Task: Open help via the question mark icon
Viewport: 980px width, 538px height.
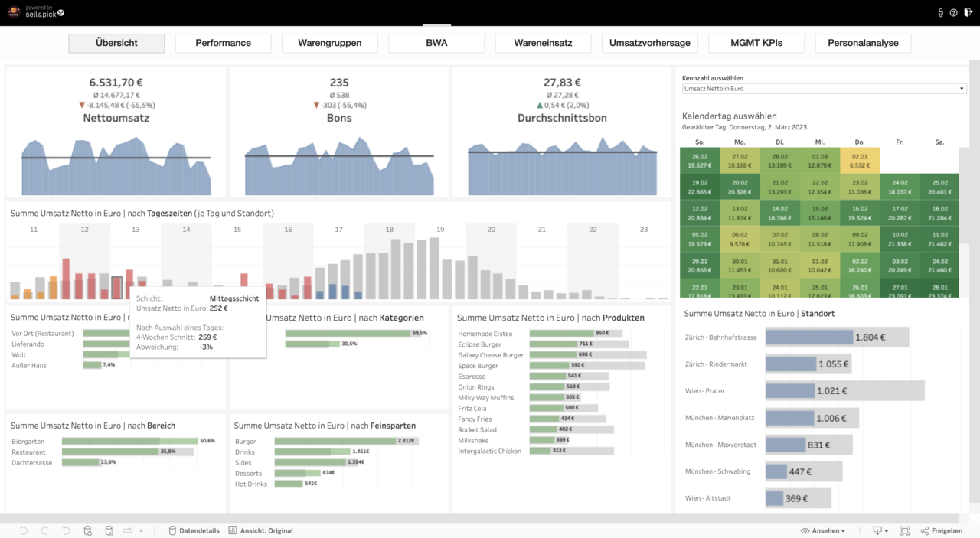Action: point(953,13)
